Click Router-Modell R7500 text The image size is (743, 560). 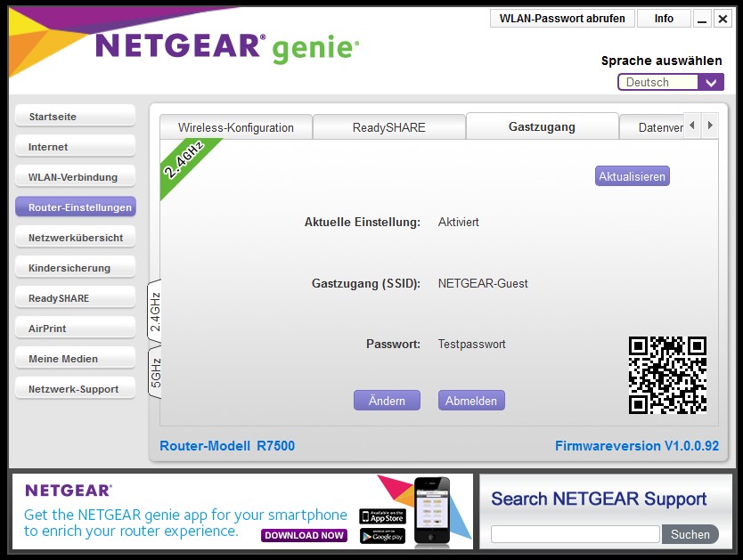click(227, 445)
